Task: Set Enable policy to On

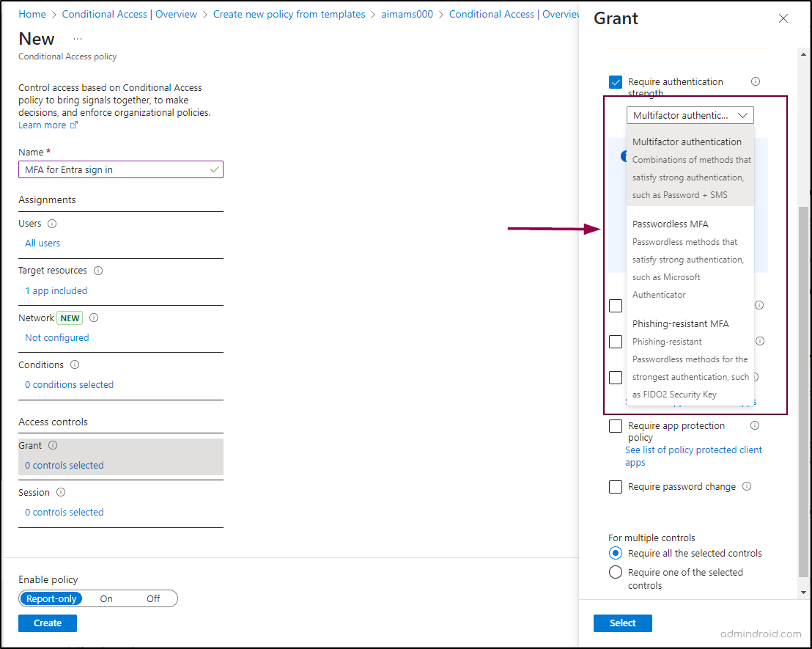Action: [106, 598]
